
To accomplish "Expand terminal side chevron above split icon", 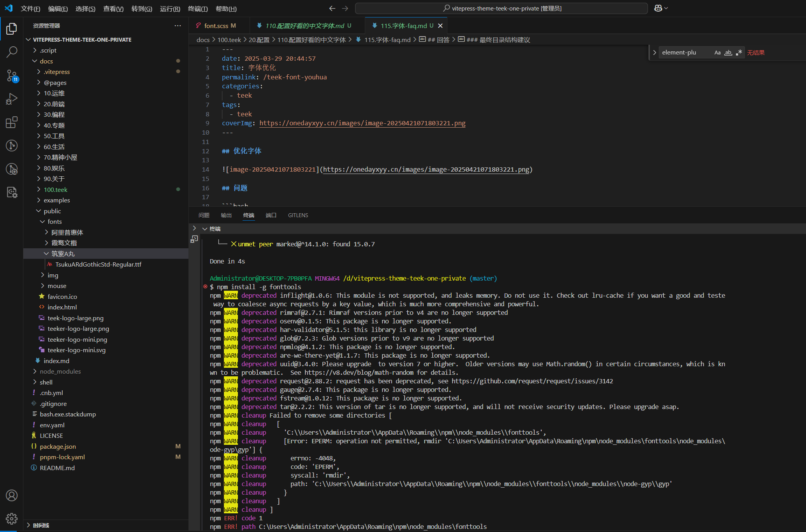I will point(194,228).
